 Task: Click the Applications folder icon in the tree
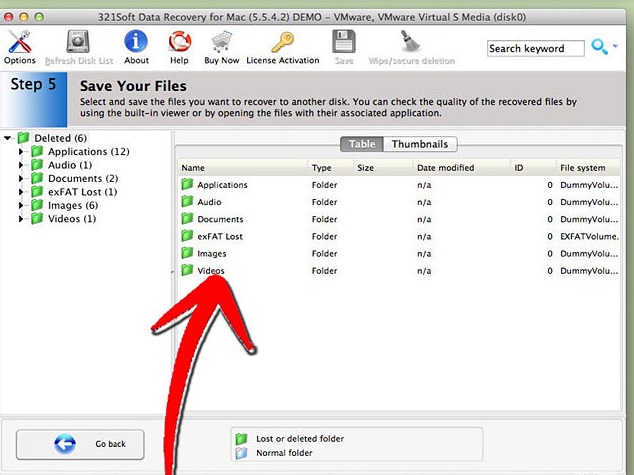click(x=37, y=152)
